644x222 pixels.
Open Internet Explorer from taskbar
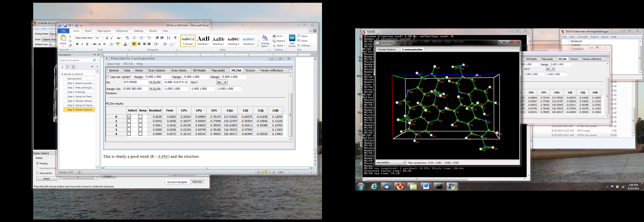click(x=374, y=186)
